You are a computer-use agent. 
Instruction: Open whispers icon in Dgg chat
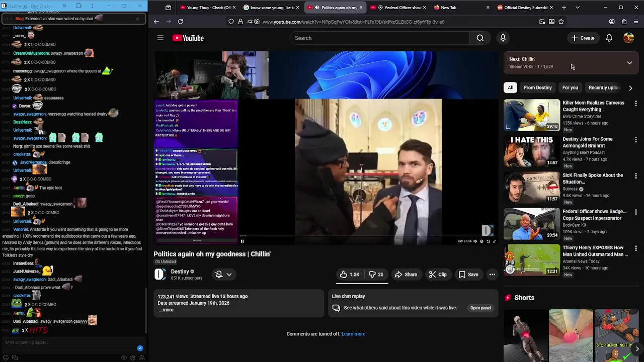pyautogui.click(x=15, y=357)
